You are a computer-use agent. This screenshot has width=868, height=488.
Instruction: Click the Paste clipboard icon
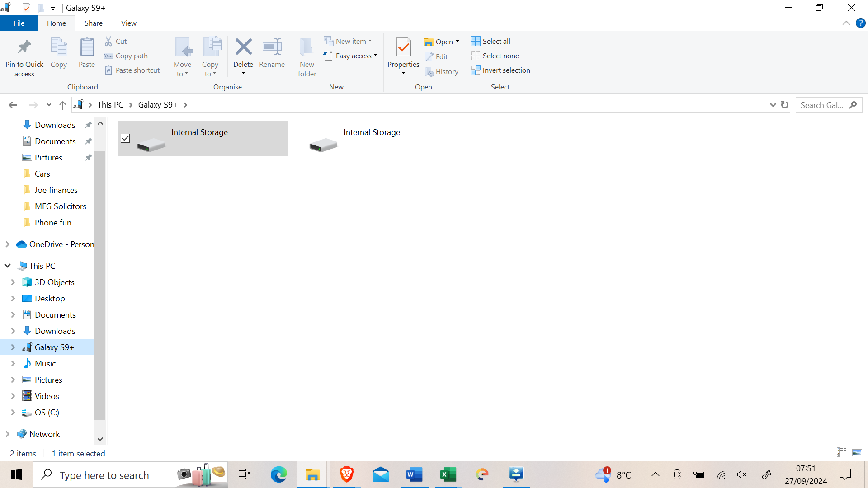(87, 47)
